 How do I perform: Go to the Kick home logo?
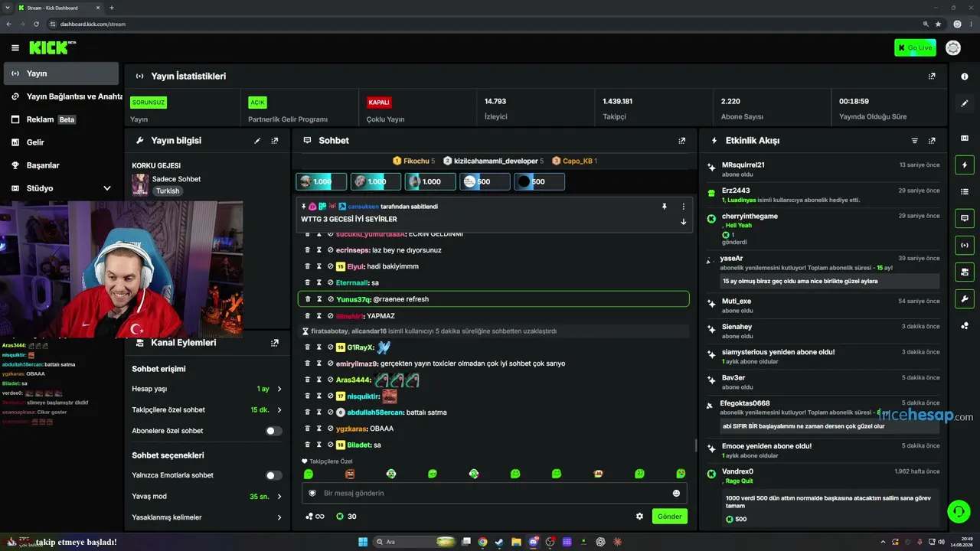click(x=52, y=47)
